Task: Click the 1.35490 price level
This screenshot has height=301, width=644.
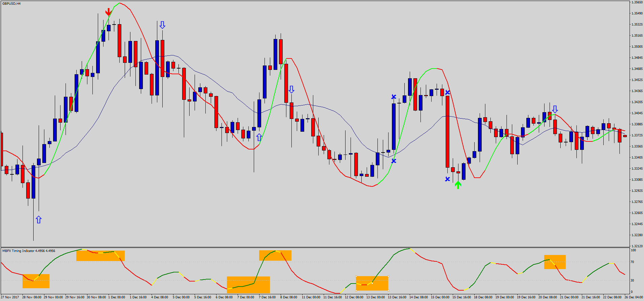Action: point(637,13)
